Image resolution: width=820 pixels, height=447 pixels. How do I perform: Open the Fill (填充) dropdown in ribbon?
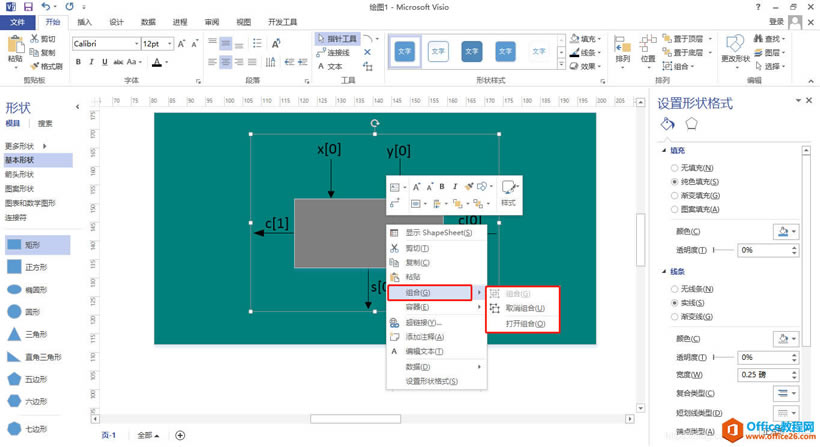click(x=586, y=39)
